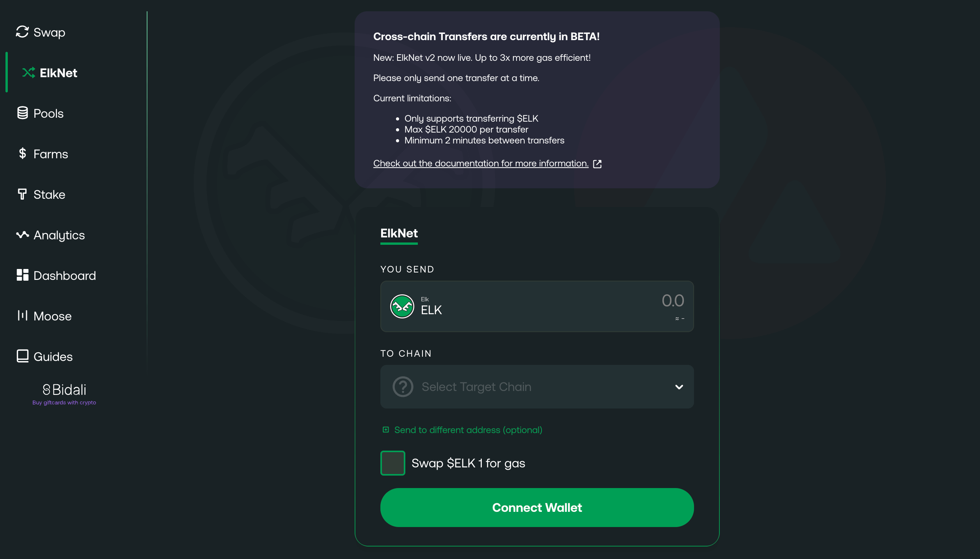Click the Guides book icon
Screen dimensions: 980x559
click(23, 356)
